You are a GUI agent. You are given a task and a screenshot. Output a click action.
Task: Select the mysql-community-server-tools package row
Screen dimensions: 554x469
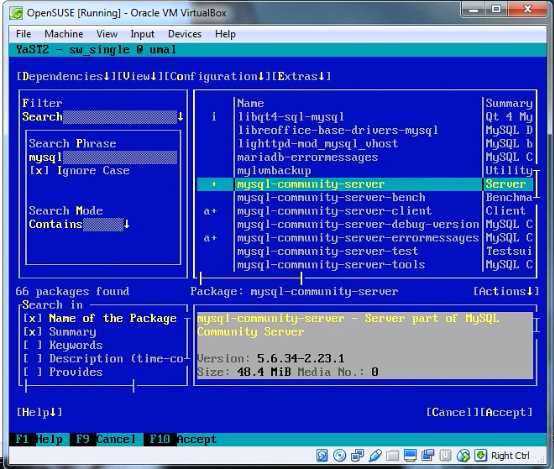(365, 265)
